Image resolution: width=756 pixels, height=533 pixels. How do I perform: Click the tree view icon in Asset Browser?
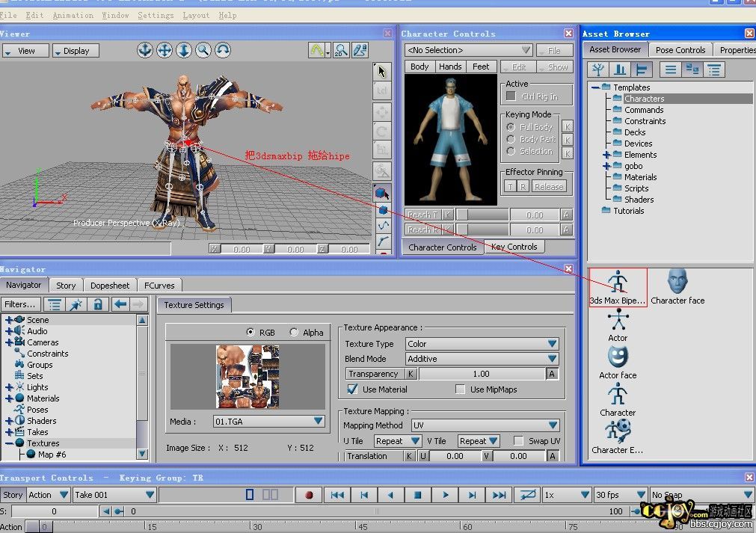(x=598, y=70)
